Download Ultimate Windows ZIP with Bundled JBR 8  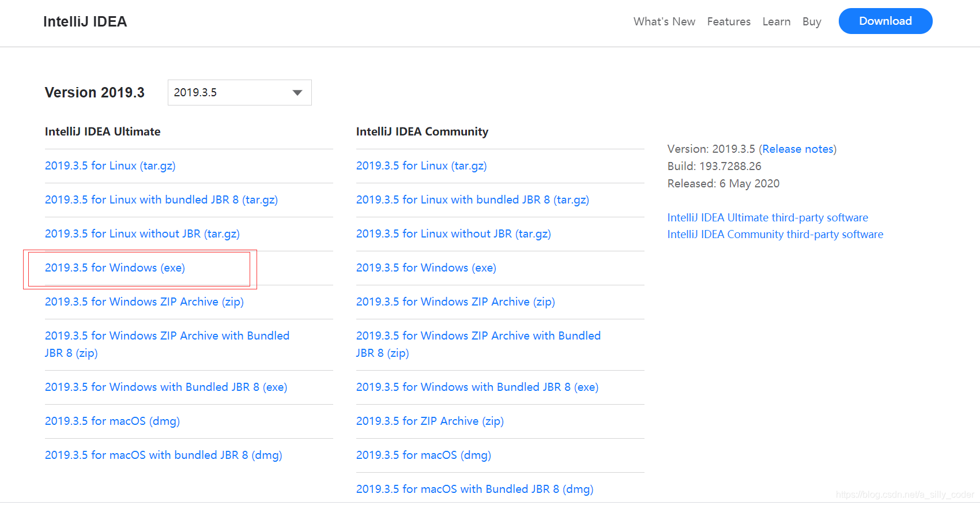point(167,344)
